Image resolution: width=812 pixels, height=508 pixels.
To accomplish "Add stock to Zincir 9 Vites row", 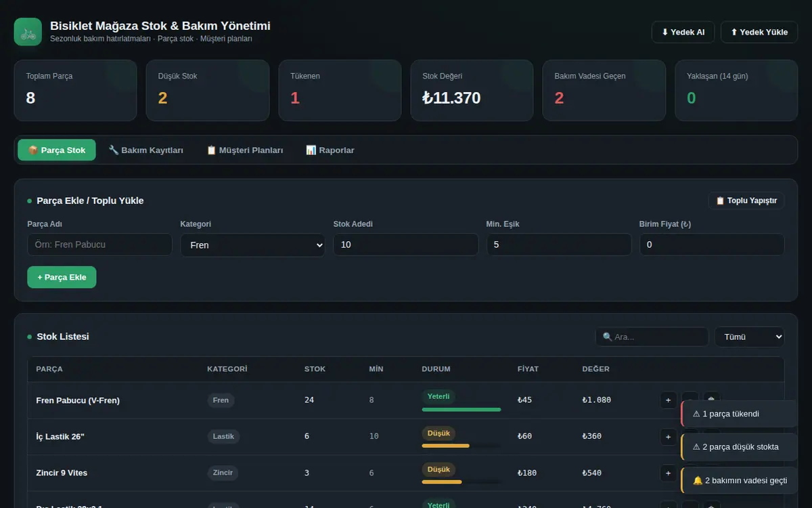I will coord(668,473).
